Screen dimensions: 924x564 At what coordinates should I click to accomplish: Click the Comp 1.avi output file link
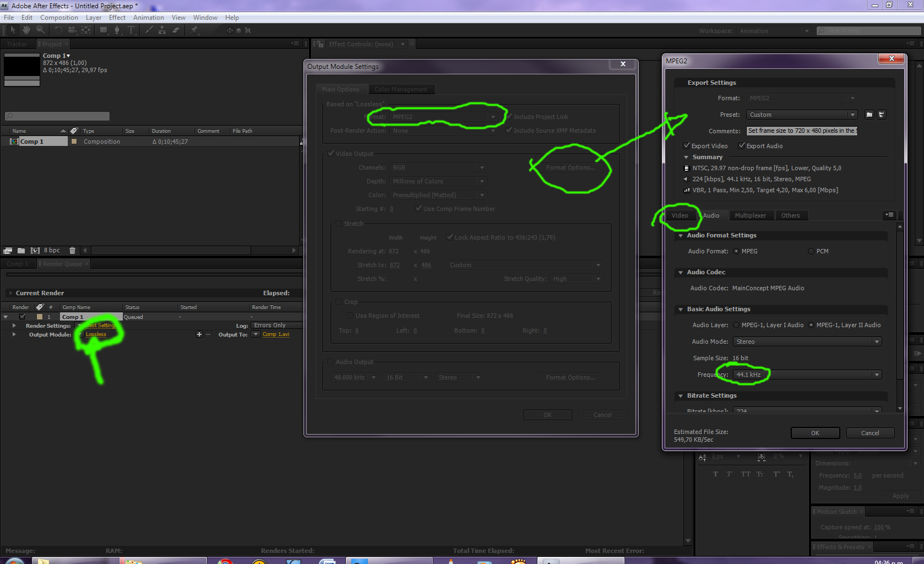276,334
